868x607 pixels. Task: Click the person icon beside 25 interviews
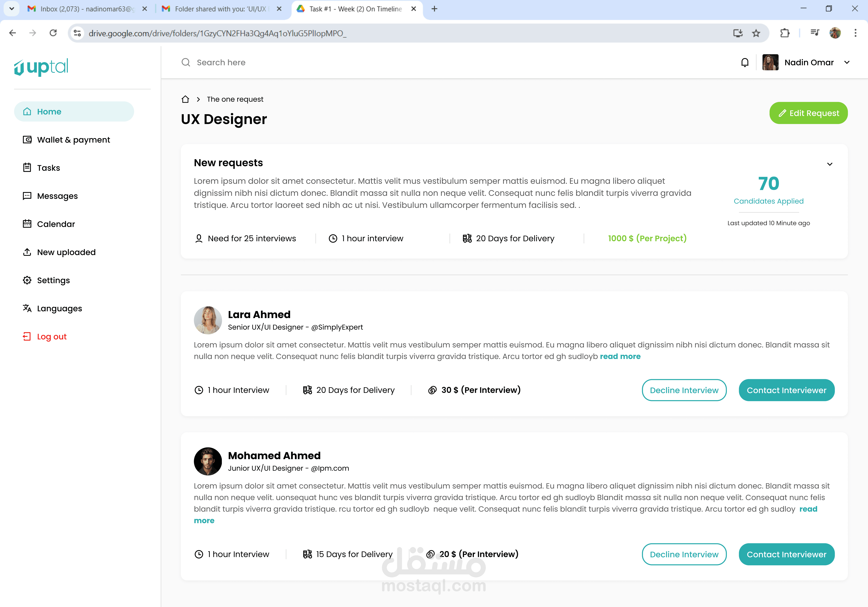[199, 238]
